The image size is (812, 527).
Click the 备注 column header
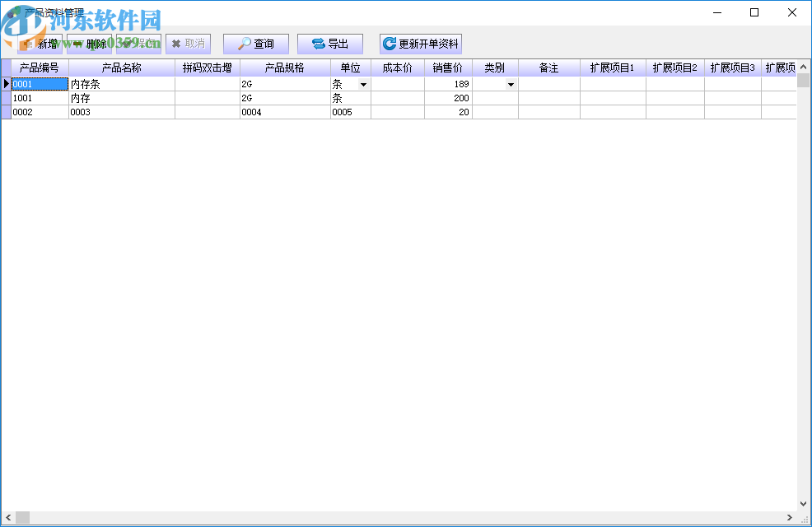549,68
